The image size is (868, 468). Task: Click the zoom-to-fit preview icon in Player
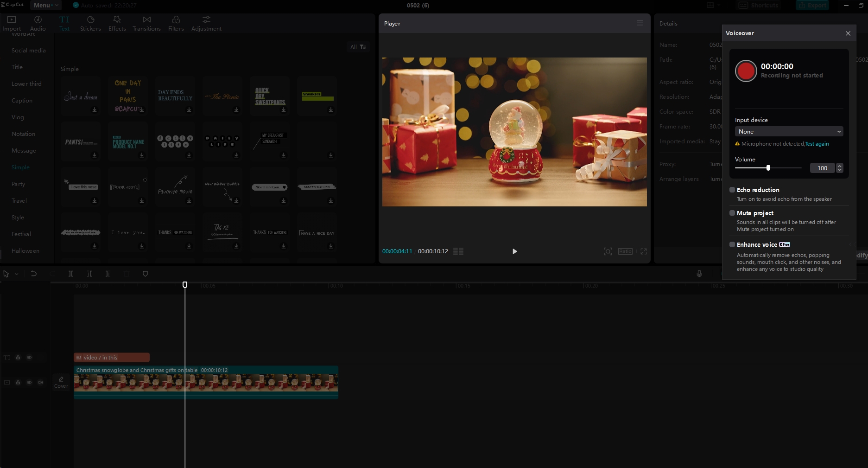click(608, 251)
